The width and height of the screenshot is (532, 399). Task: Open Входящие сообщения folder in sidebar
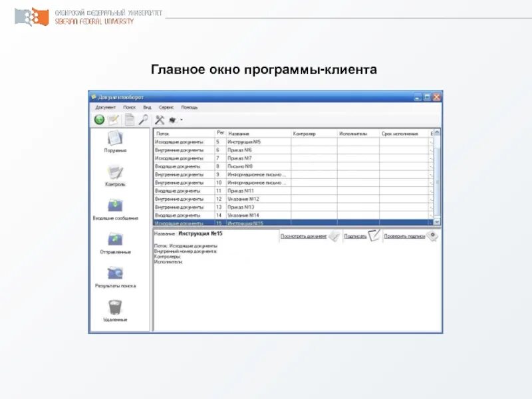pos(115,209)
